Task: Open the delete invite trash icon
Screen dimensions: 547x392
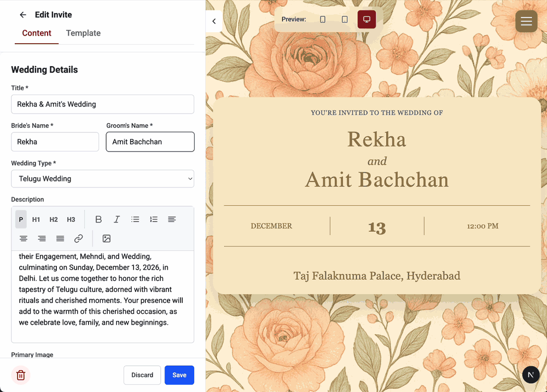Action: click(20, 375)
